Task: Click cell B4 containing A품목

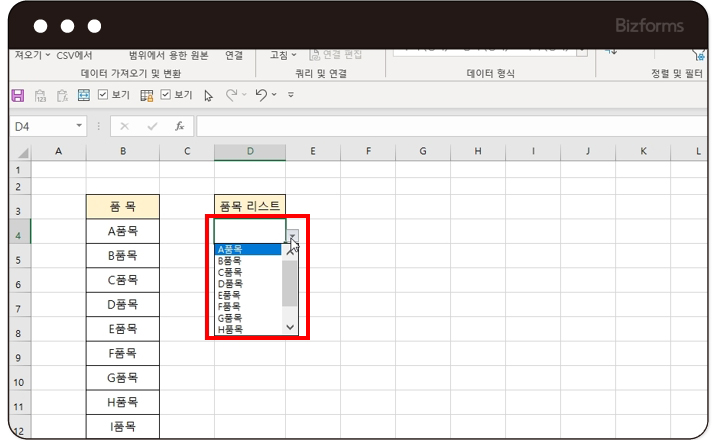Action: coord(123,231)
